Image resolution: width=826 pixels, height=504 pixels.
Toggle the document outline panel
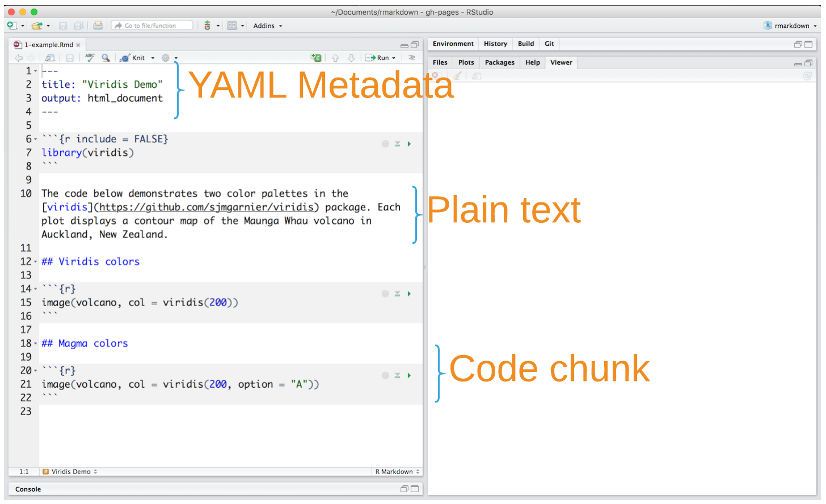[x=412, y=58]
